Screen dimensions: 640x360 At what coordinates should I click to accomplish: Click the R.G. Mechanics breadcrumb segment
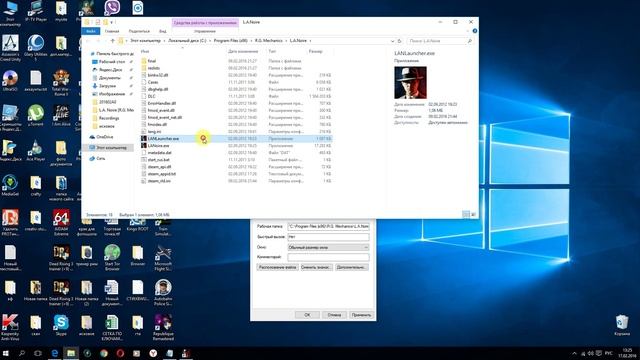coord(269,41)
